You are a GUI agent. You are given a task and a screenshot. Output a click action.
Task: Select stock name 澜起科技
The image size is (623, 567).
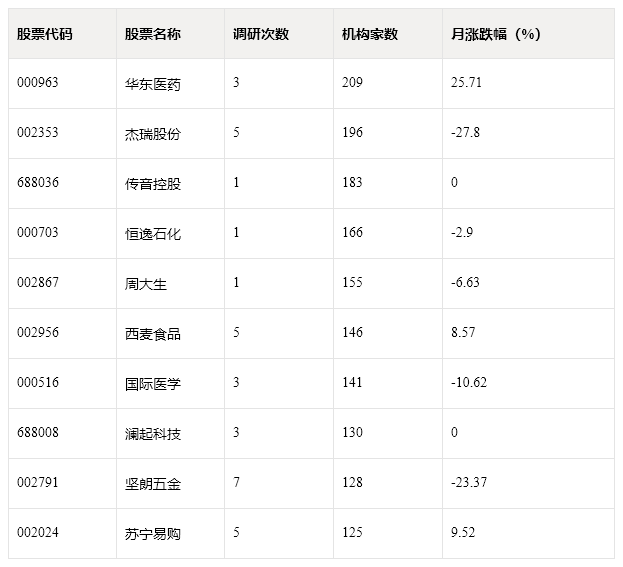(153, 434)
